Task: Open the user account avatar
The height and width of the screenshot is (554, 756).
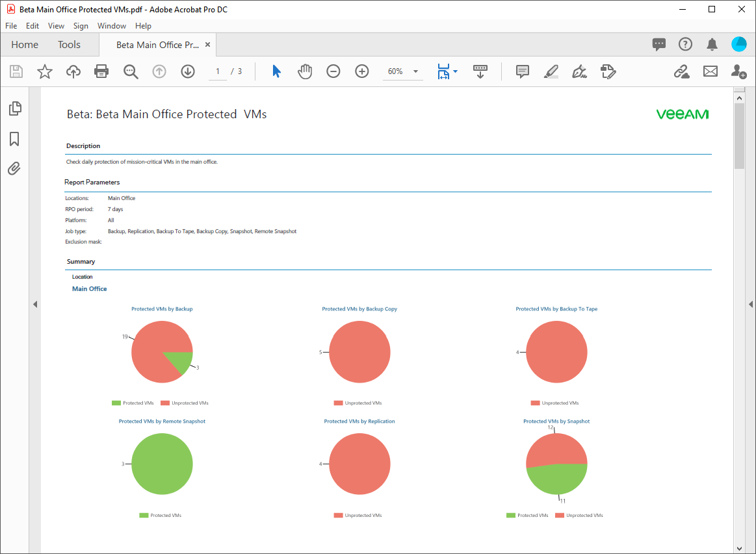Action: [x=738, y=44]
